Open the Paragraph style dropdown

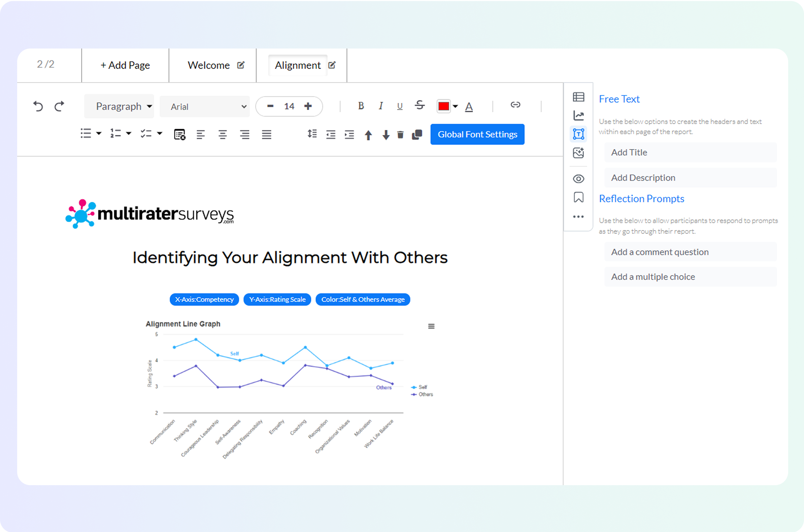pyautogui.click(x=119, y=107)
